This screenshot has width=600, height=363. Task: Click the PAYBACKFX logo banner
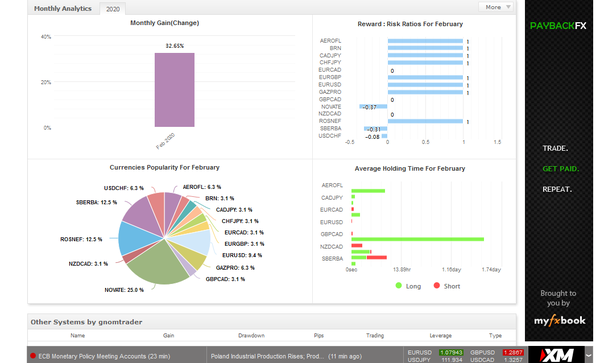(558, 26)
